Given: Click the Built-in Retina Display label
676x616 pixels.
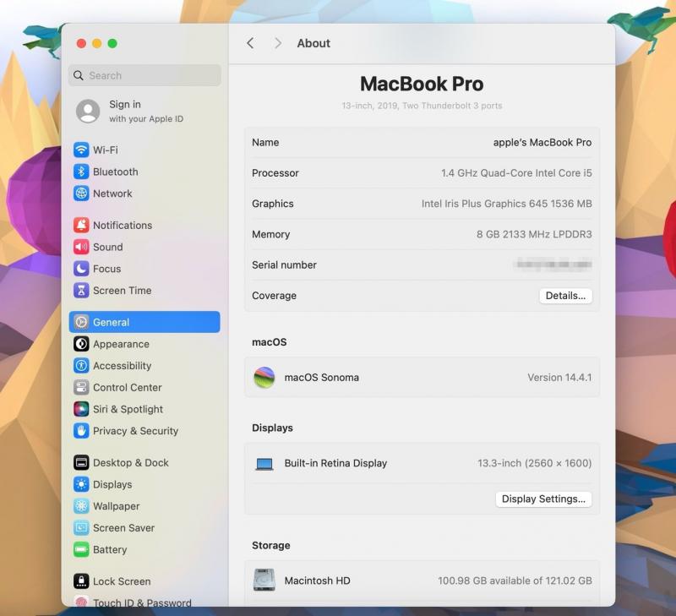Looking at the screenshot, I should click(335, 463).
